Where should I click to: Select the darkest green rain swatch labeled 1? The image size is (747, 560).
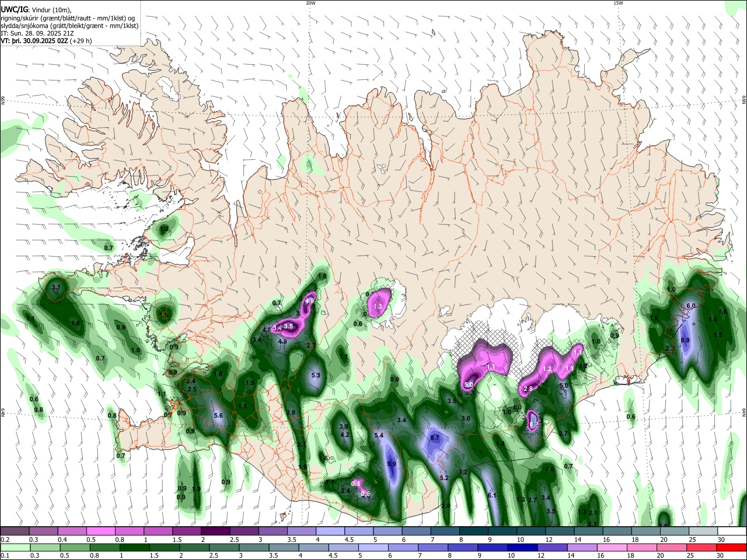(134, 548)
